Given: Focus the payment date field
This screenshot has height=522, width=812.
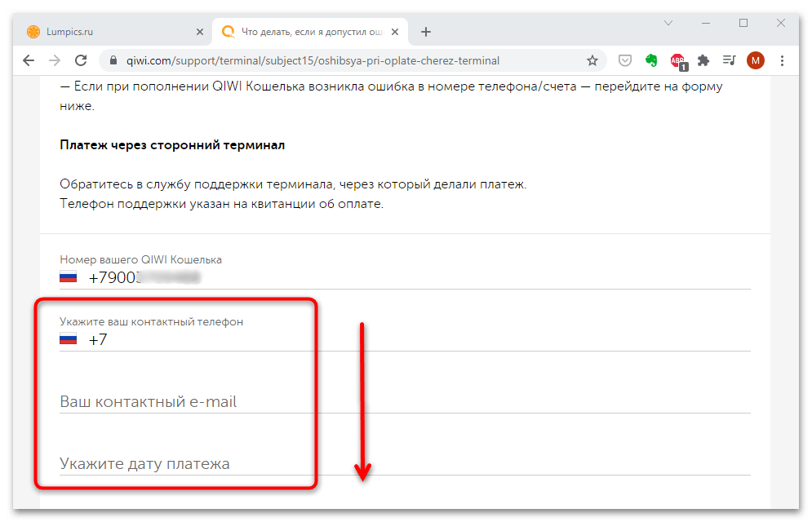Looking at the screenshot, I should (x=404, y=464).
